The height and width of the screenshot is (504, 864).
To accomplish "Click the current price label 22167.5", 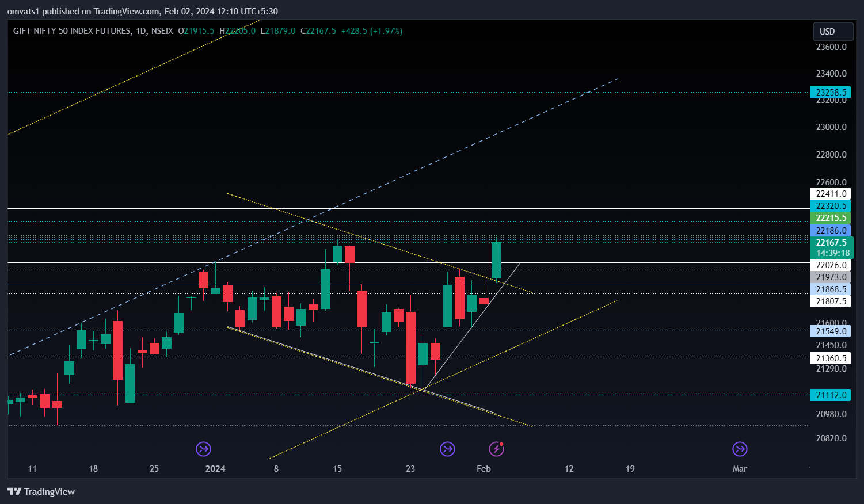I will tap(831, 243).
